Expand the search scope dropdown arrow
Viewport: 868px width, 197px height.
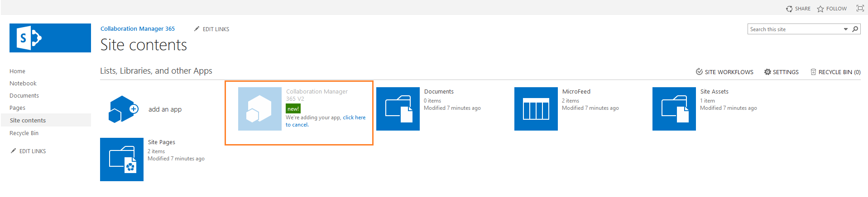coord(845,29)
